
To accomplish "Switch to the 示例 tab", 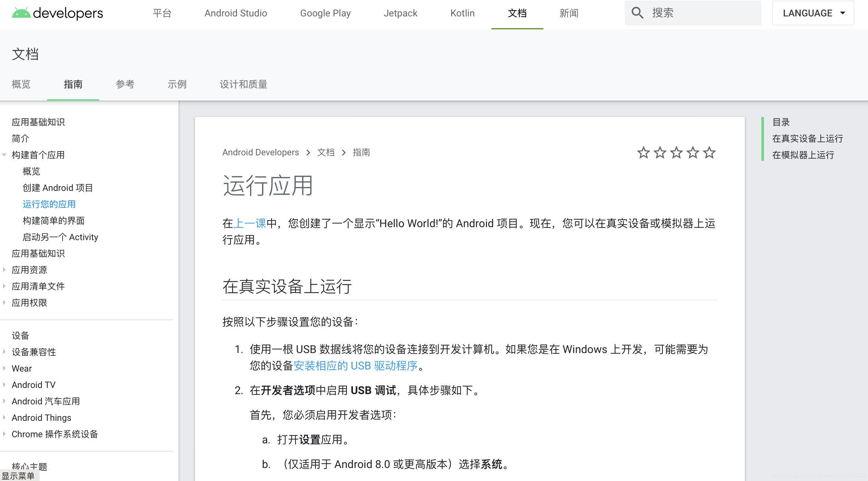I will point(177,84).
